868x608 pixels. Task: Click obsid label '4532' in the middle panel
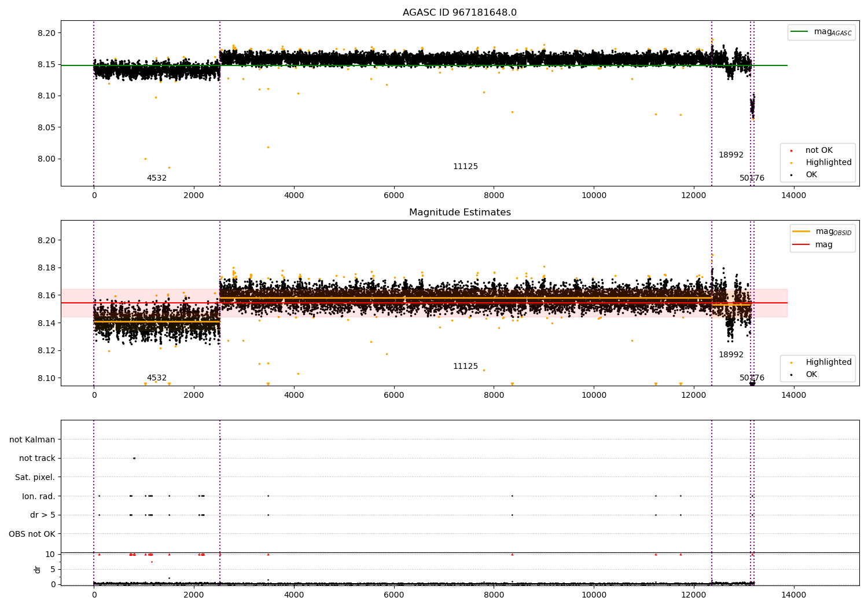click(x=157, y=378)
